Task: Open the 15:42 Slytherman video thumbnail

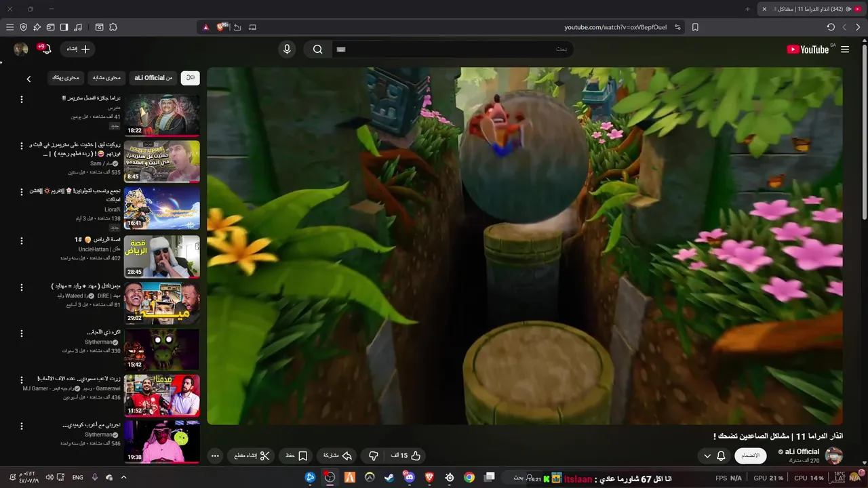Action: click(162, 350)
